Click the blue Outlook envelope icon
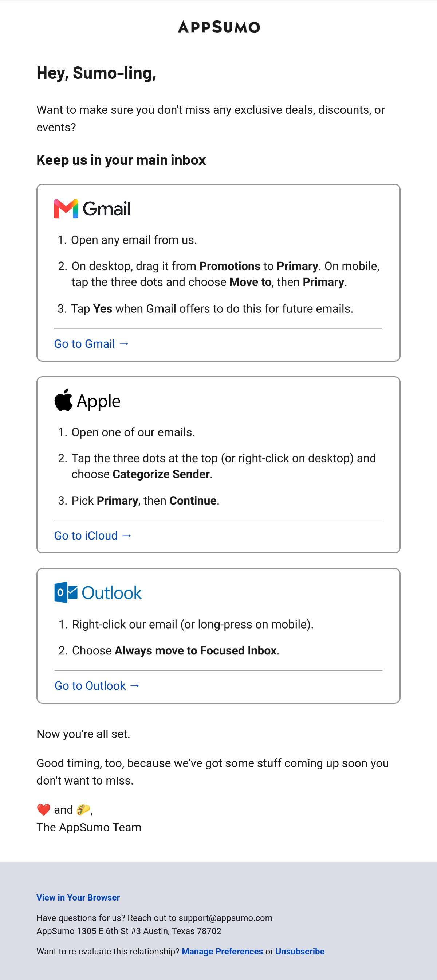The width and height of the screenshot is (437, 980). [66, 592]
